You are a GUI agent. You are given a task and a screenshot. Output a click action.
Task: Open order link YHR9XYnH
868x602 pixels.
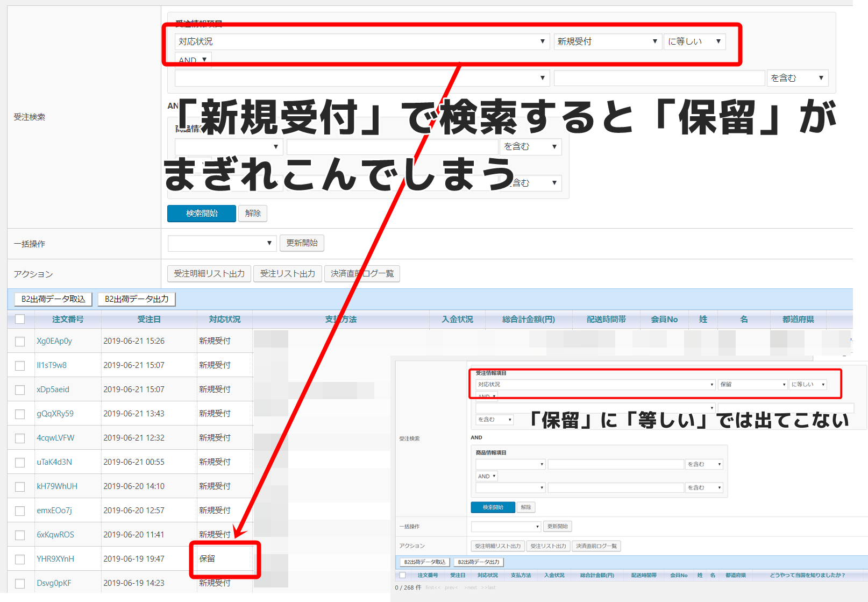coord(55,559)
